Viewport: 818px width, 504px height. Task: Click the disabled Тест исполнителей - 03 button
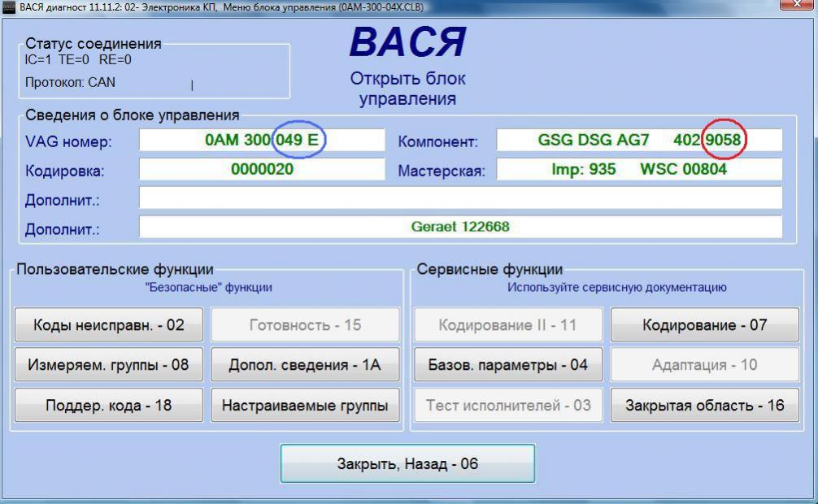tap(508, 405)
